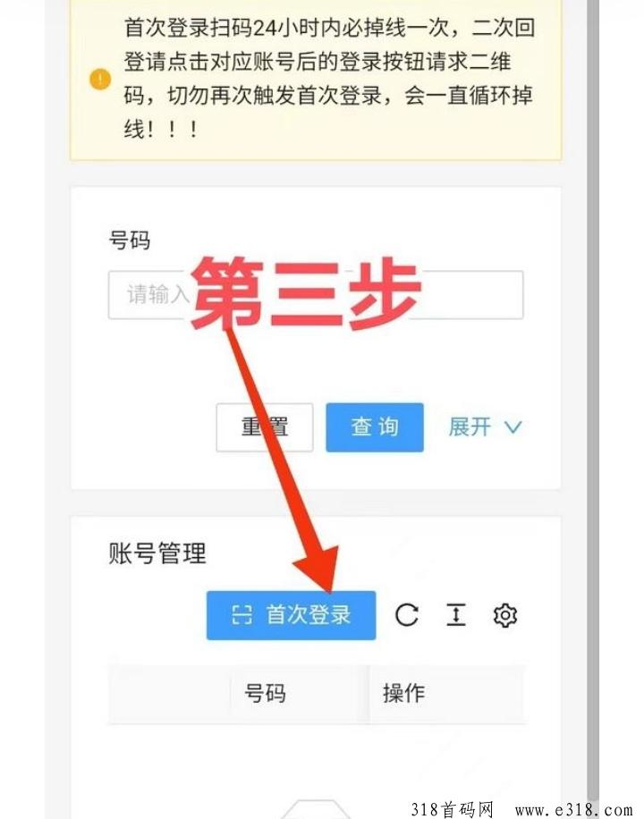Image resolution: width=644 pixels, height=819 pixels.
Task: Click the blue 查询 query button
Action: pyautogui.click(x=375, y=427)
